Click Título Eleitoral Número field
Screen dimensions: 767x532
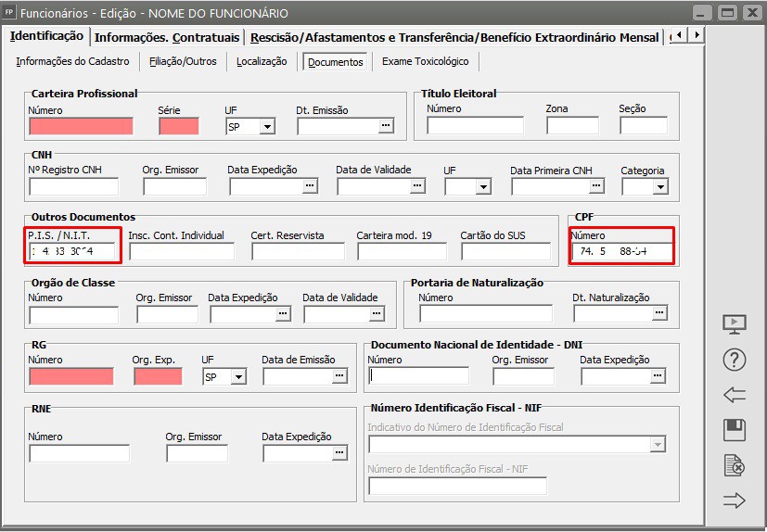475,126
